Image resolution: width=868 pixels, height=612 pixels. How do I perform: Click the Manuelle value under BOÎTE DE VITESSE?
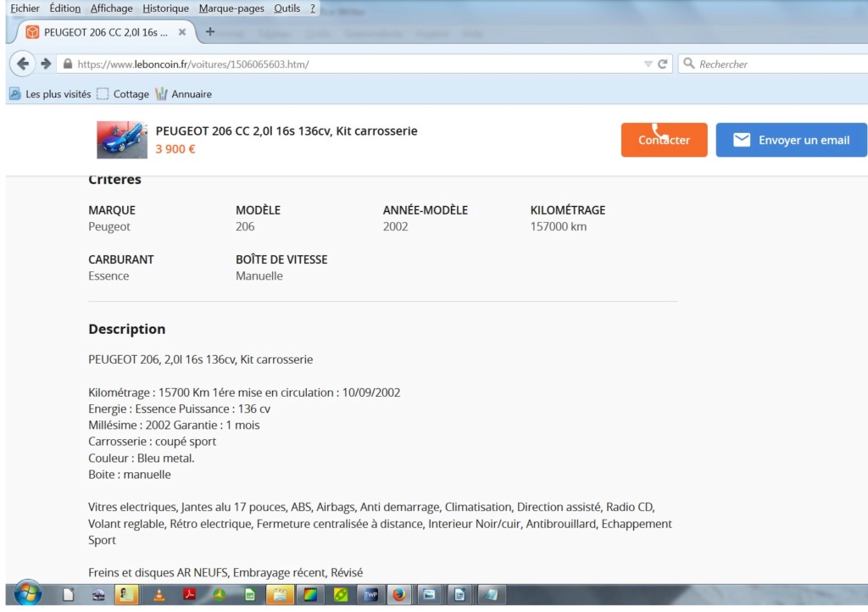tap(259, 275)
